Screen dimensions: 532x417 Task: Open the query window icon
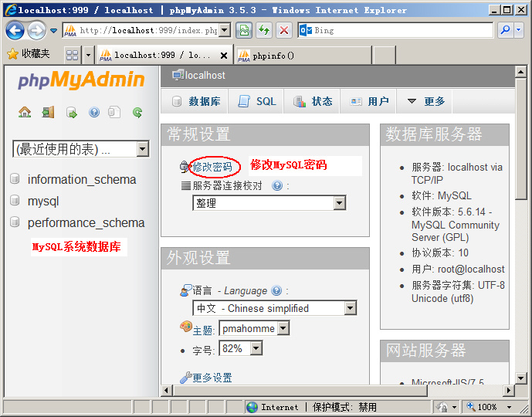pos(71,112)
